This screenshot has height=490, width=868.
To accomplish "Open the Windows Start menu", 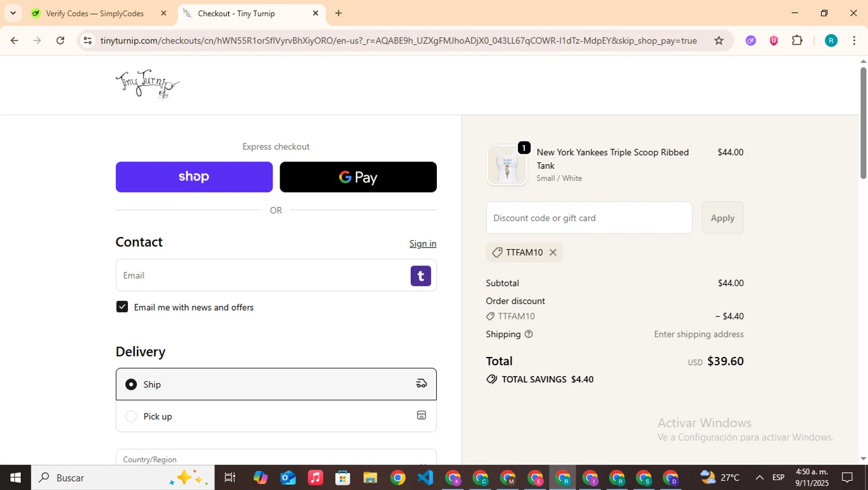I will point(16,478).
